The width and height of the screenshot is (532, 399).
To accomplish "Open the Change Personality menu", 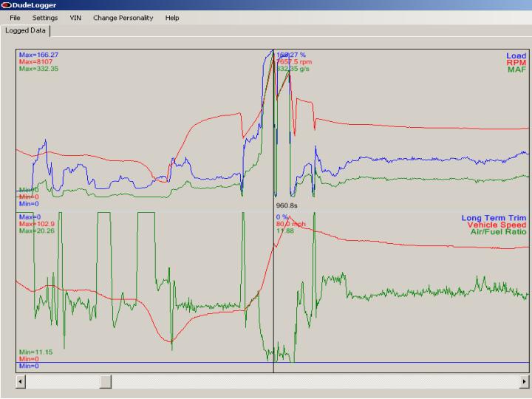I will pos(123,18).
